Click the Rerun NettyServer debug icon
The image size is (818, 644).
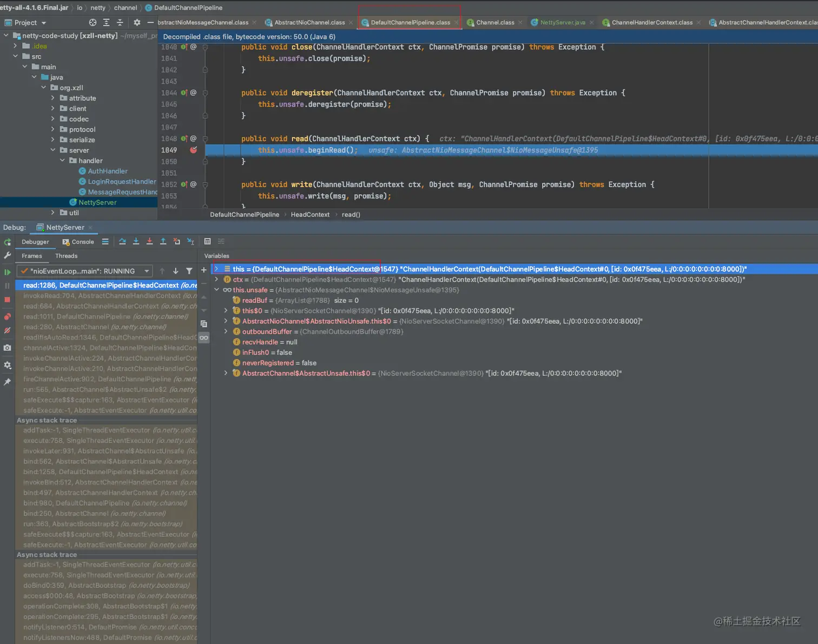coord(8,242)
